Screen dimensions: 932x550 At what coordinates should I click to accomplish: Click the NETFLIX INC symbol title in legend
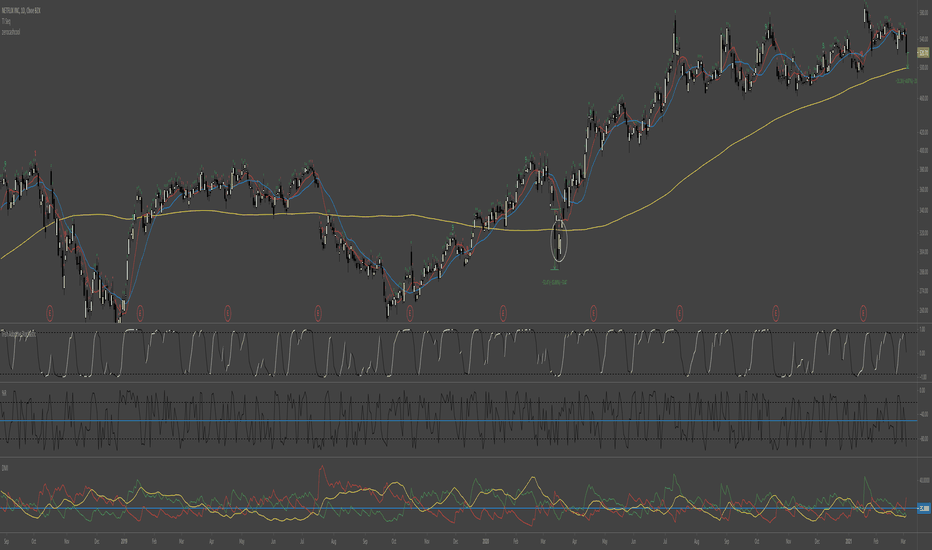tap(21, 11)
